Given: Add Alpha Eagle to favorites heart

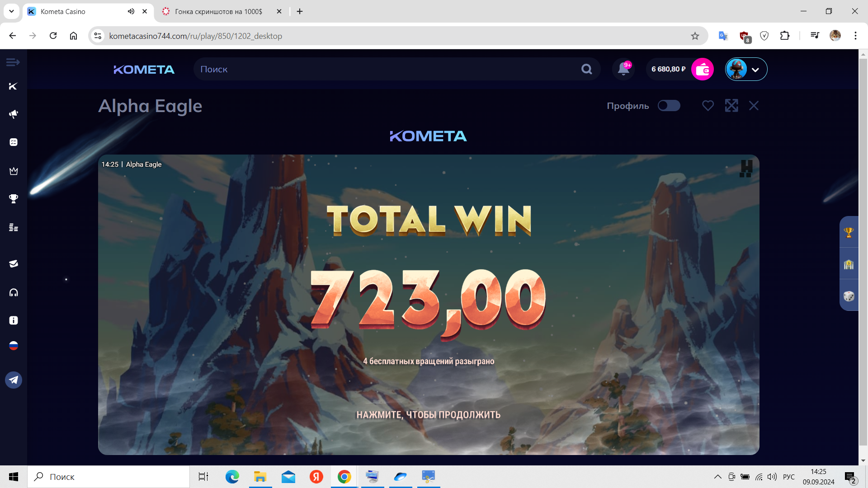Looking at the screenshot, I should 708,106.
